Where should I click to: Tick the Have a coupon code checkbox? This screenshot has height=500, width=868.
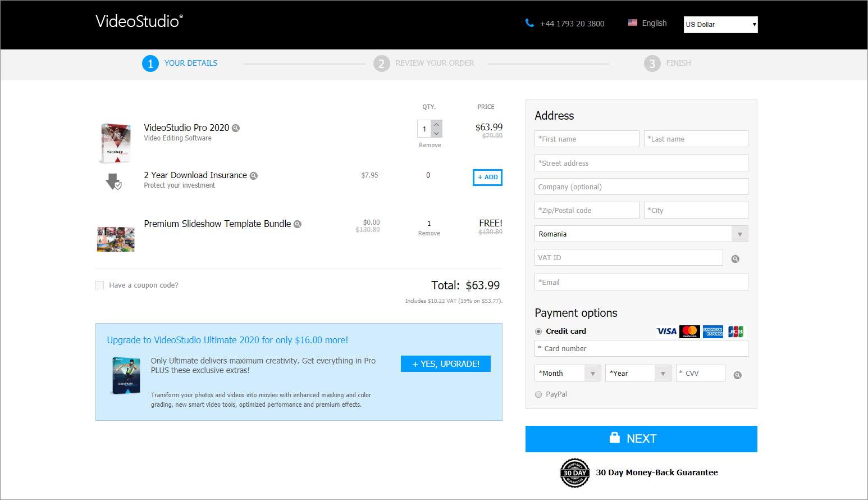100,285
